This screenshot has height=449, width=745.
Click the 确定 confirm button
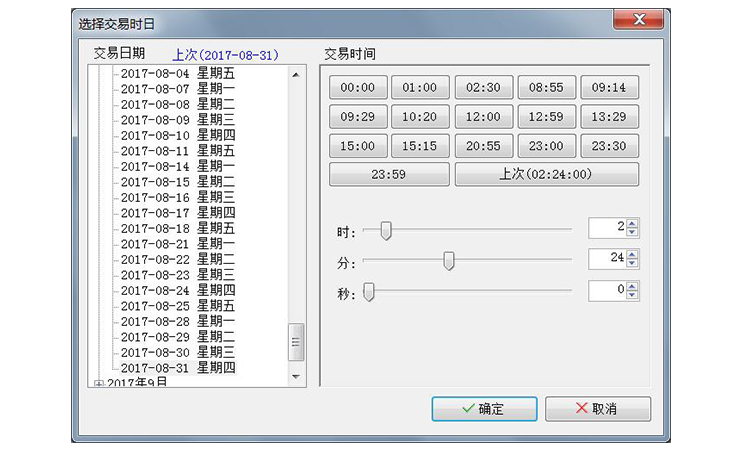click(484, 409)
